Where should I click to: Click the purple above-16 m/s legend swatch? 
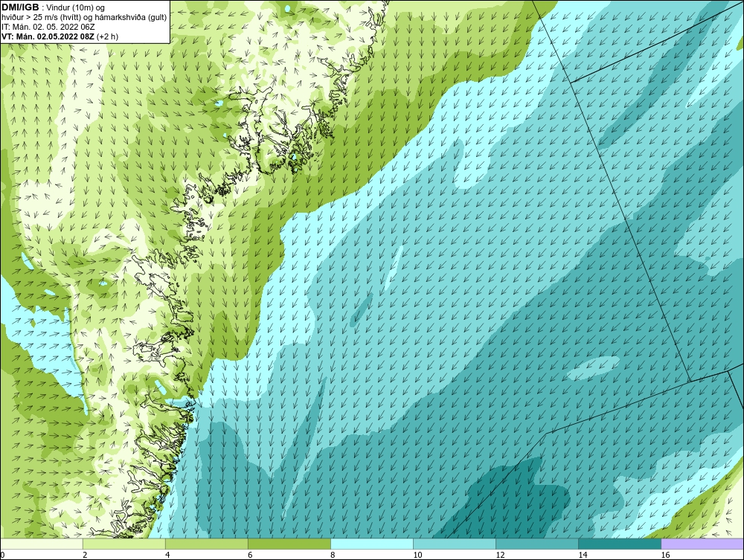point(702,544)
